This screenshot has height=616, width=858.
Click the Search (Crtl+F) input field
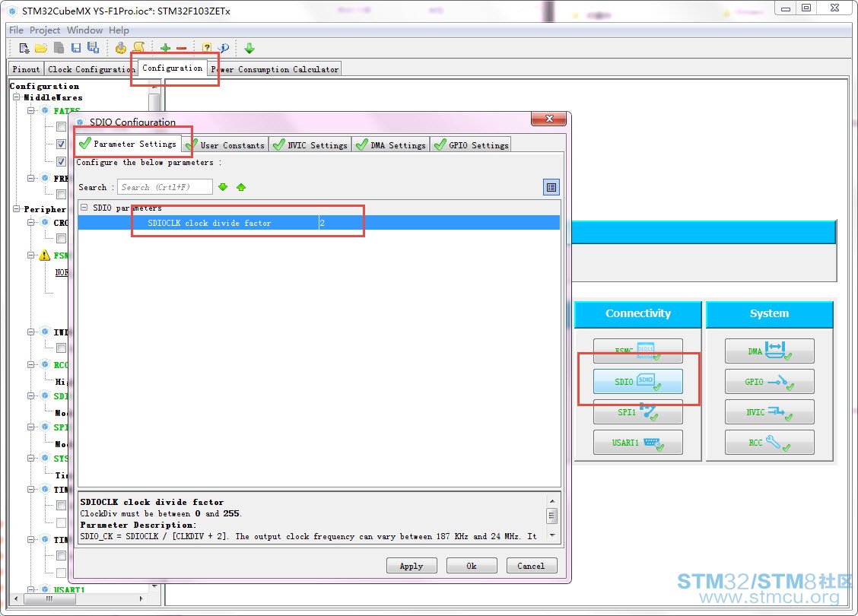[165, 186]
